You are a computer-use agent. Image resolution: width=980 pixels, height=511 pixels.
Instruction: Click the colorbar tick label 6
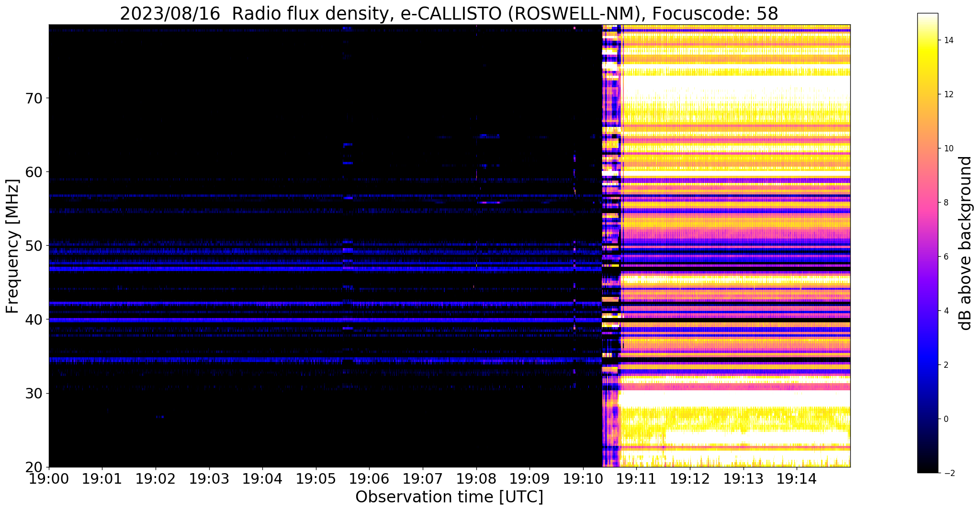point(945,257)
